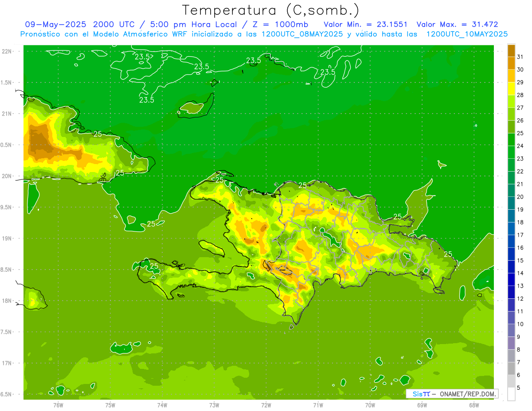Click the title "Temperatura (C,somb.)"
The image size is (532, 411).
pos(270,10)
